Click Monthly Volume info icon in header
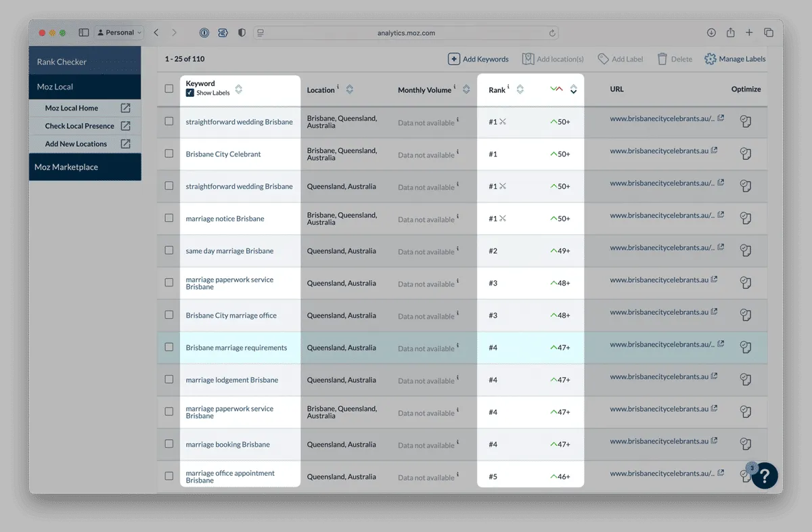812x532 pixels. coord(455,87)
